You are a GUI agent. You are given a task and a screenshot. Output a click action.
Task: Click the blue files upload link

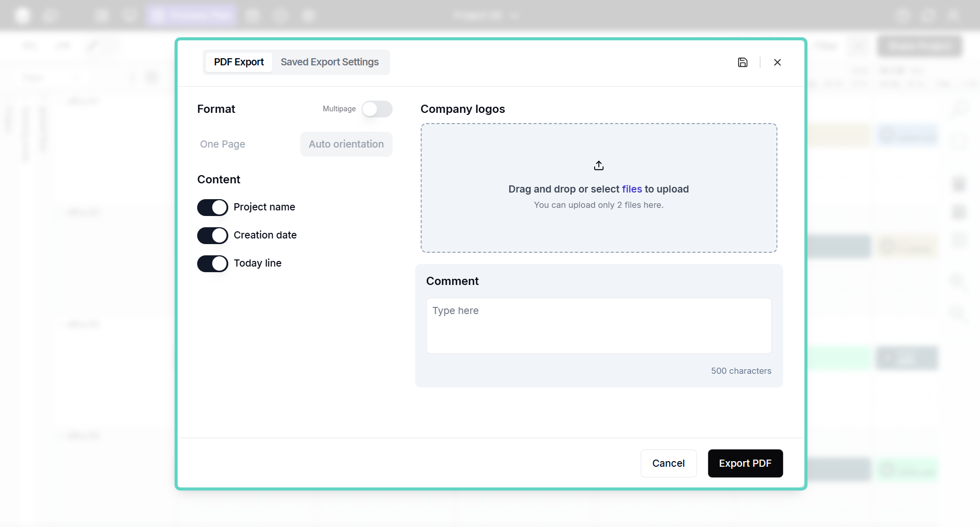(x=632, y=189)
